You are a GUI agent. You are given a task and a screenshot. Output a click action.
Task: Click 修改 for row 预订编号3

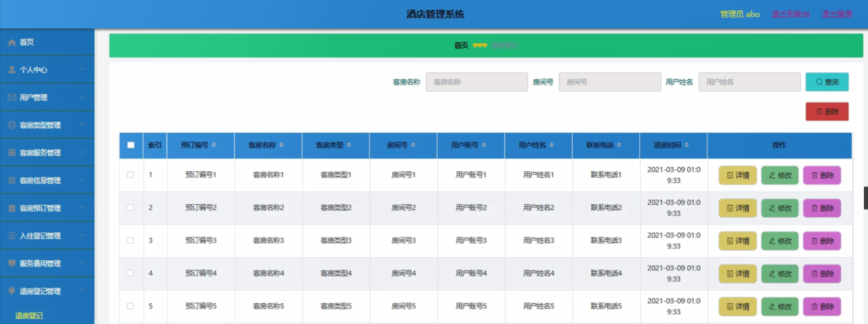coord(780,241)
